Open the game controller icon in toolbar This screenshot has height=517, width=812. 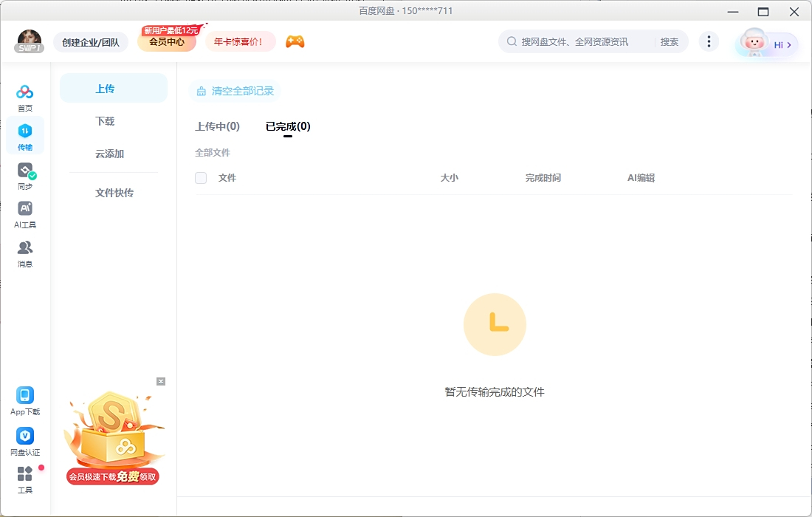(x=295, y=42)
